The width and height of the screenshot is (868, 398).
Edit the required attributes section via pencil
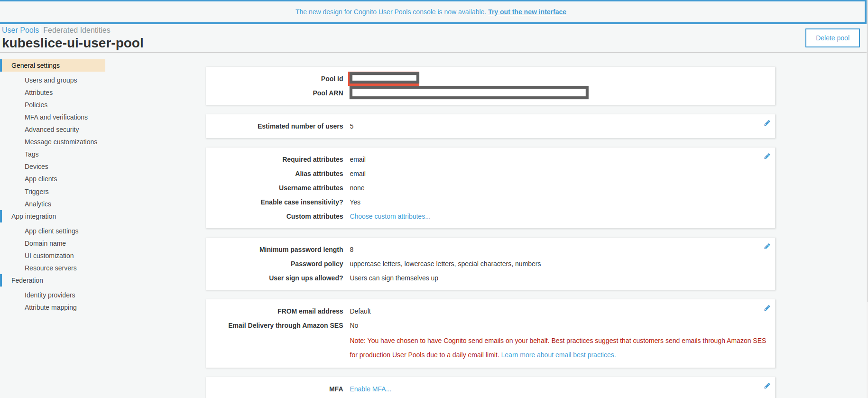pos(767,157)
